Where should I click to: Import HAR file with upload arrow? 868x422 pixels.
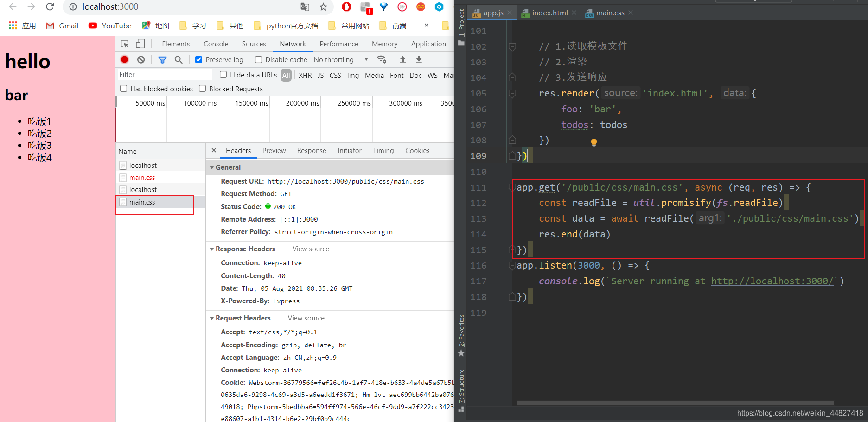point(402,59)
